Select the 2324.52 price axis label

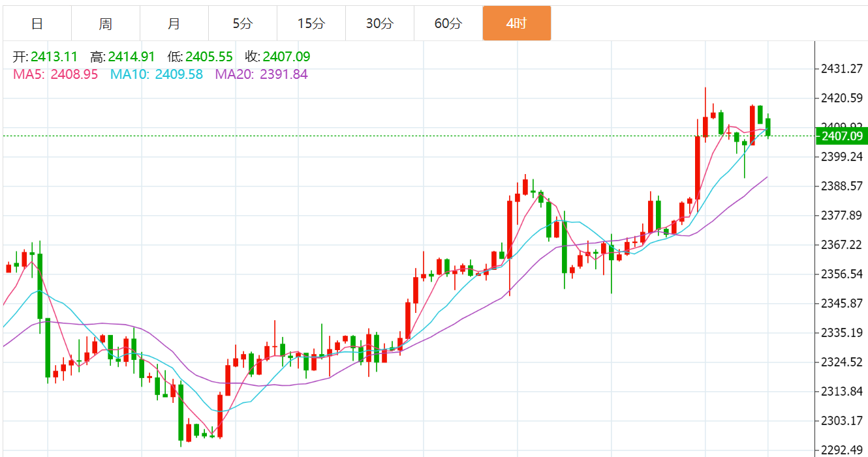point(842,362)
